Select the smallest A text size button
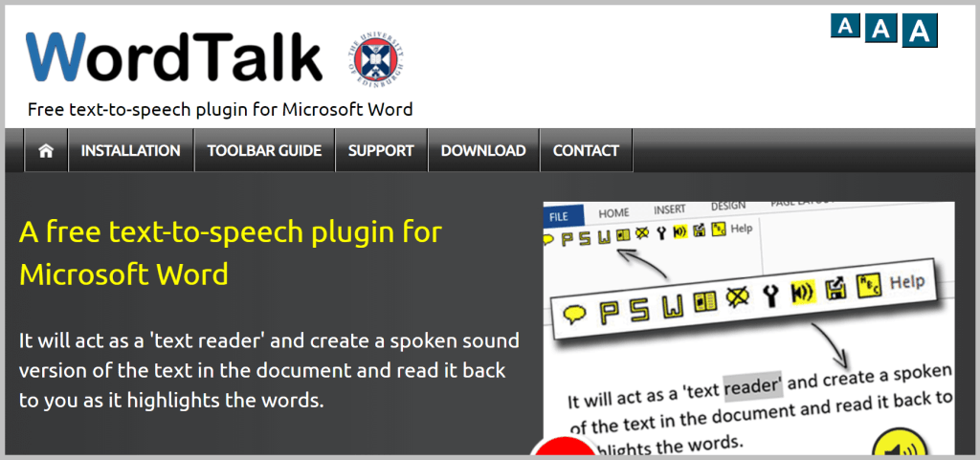The width and height of the screenshot is (980, 460). tap(845, 26)
